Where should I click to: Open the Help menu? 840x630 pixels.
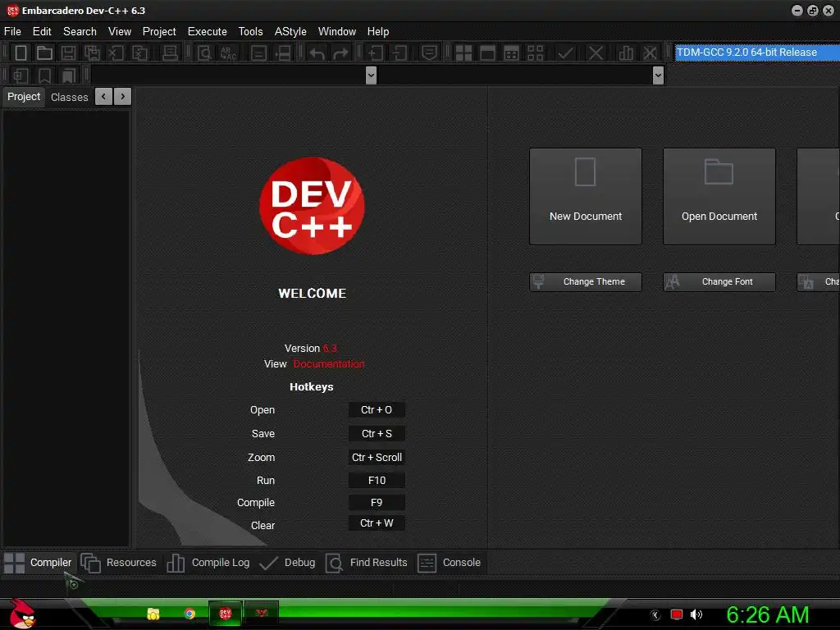point(377,32)
